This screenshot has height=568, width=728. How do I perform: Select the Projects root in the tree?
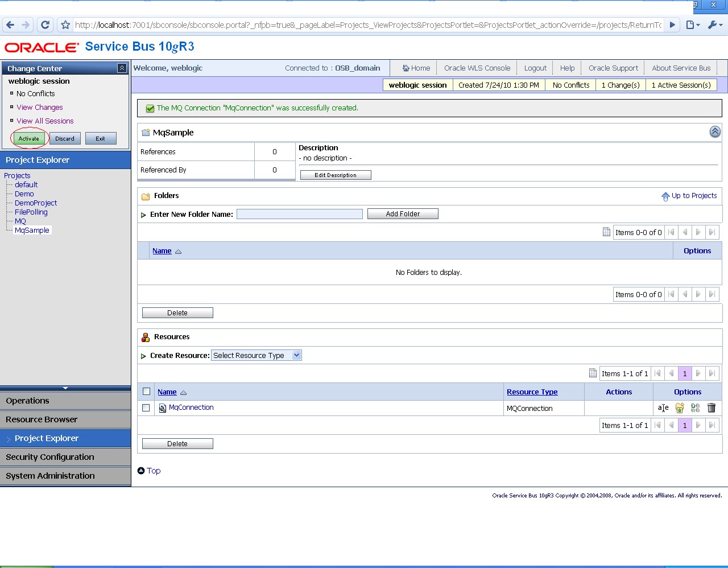click(17, 176)
